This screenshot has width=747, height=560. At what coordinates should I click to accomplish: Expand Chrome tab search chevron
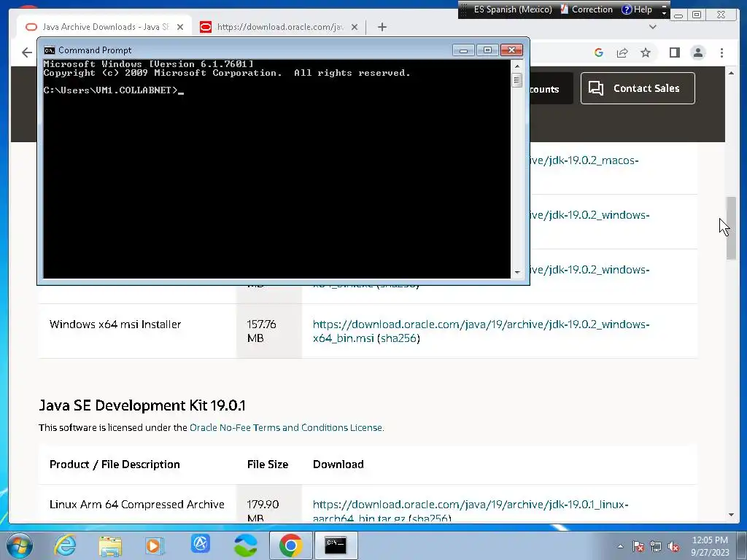pyautogui.click(x=653, y=27)
